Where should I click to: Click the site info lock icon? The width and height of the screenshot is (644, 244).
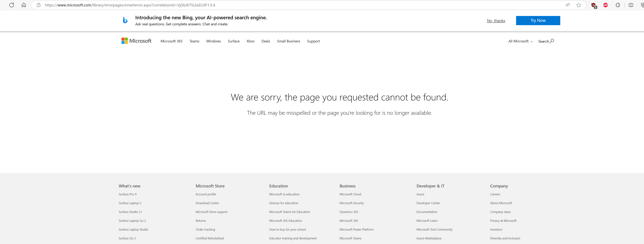[38, 5]
